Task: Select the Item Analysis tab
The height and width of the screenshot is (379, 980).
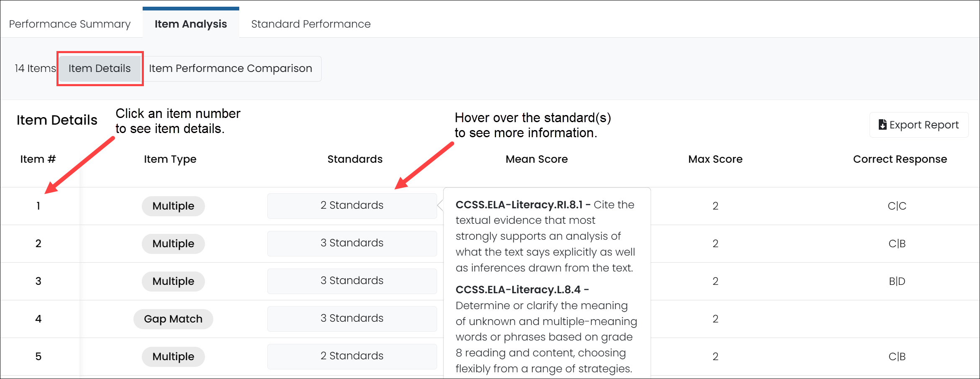Action: point(190,24)
